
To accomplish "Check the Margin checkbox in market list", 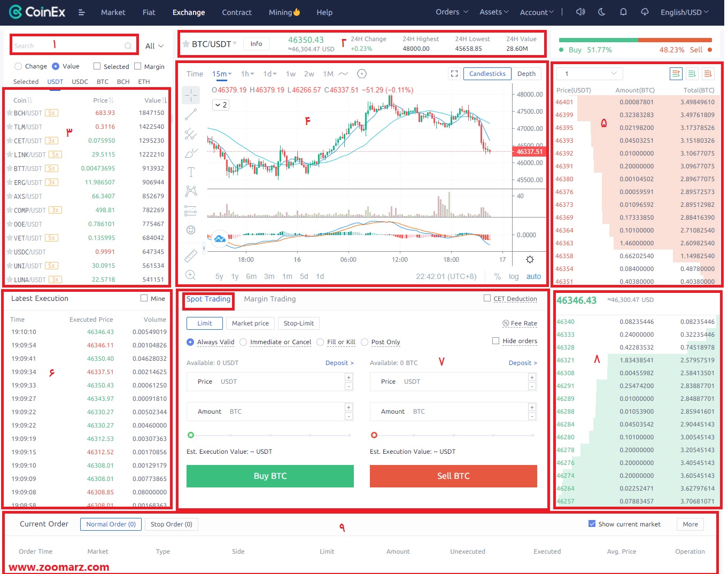I will pyautogui.click(x=138, y=66).
